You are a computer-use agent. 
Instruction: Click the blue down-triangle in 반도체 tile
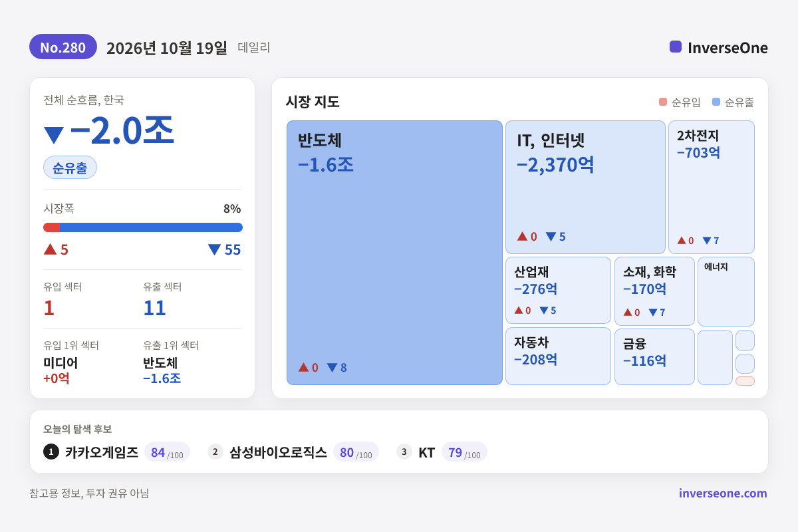(332, 368)
